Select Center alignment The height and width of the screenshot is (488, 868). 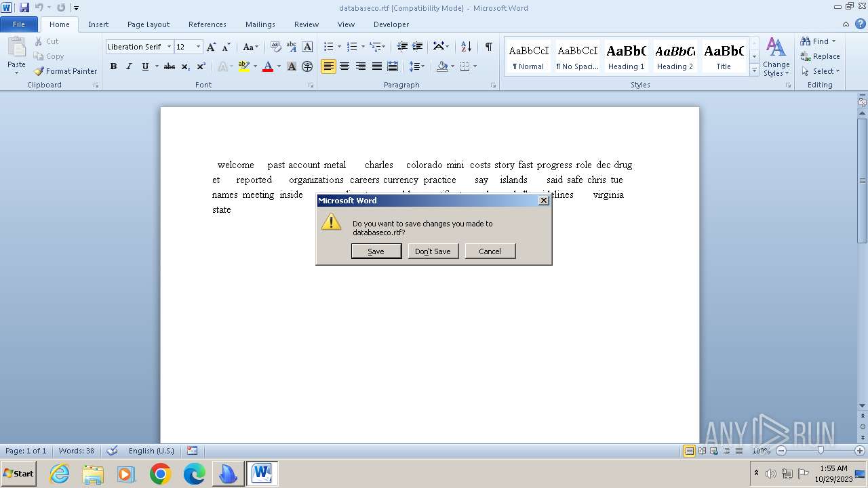point(344,66)
